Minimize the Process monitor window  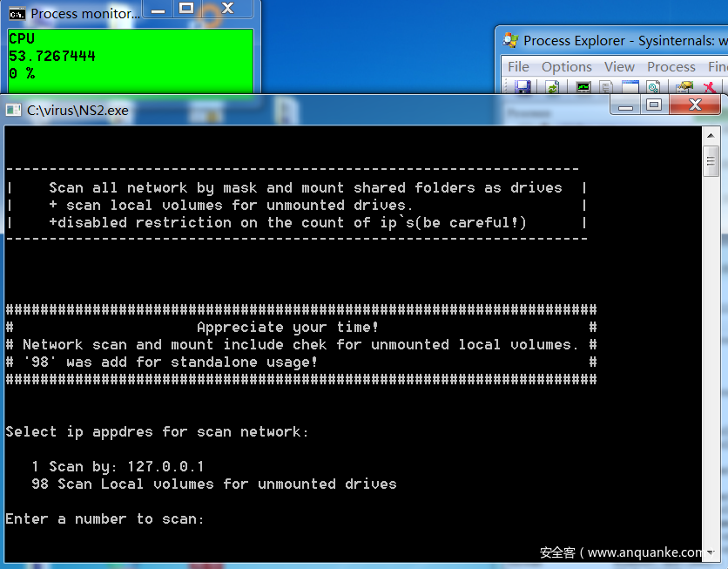158,8
